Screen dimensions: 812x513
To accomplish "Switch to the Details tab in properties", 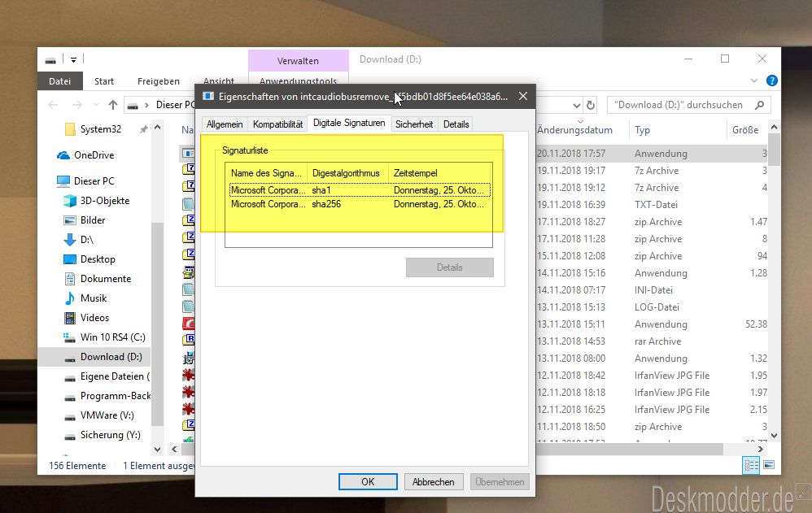I will [x=456, y=124].
